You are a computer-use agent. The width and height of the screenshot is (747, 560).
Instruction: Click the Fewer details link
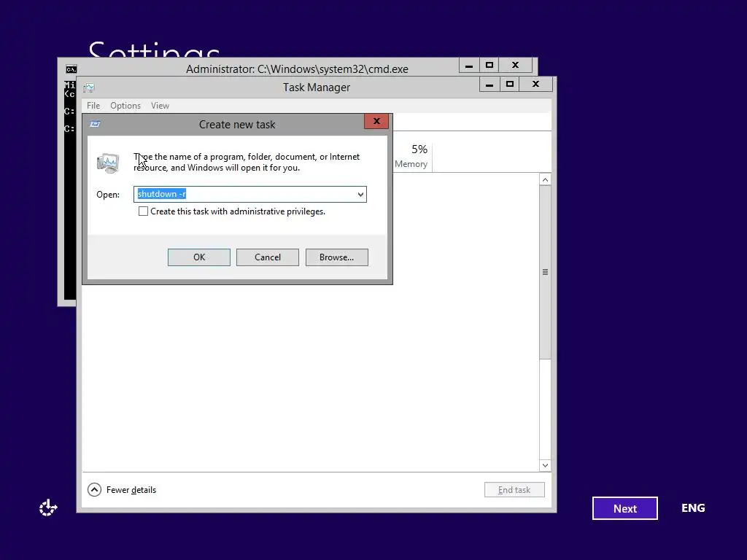[x=131, y=490]
